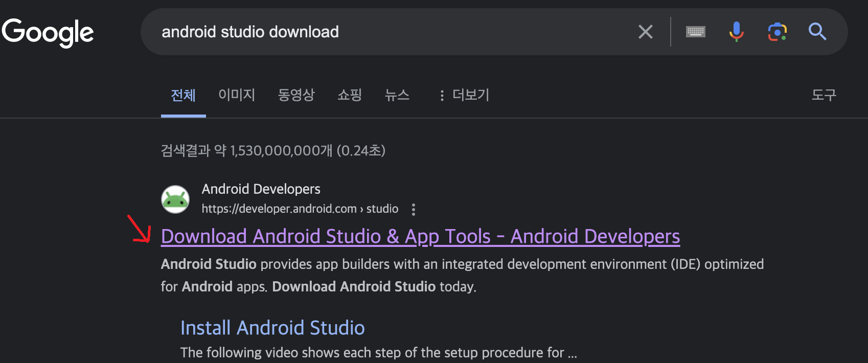This screenshot has width=868, height=363.
Task: Switch to the 뉴스 tab
Action: (x=397, y=95)
